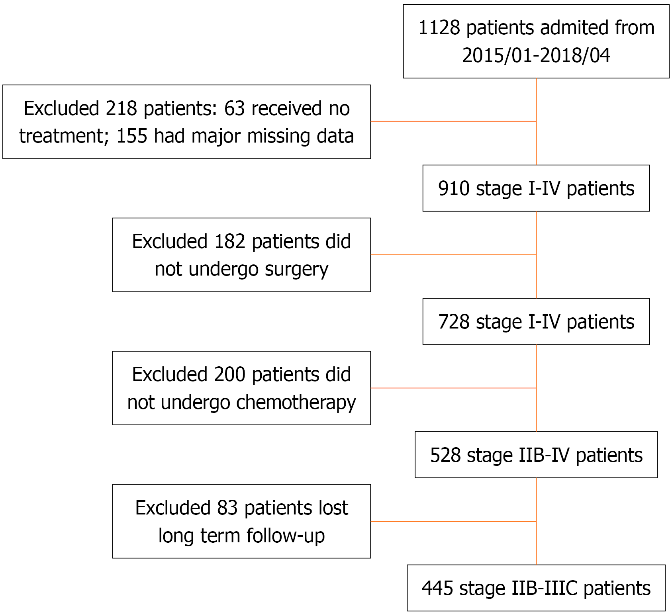Image resolution: width=672 pixels, height=616 pixels.
Task: Click the '155 had major missing data' text
Action: 235,136
